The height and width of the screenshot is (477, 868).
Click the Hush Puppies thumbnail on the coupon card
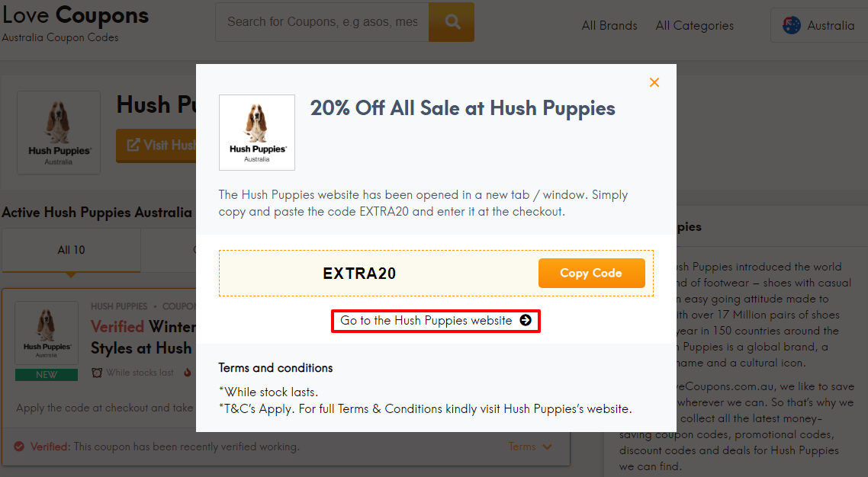[x=46, y=332]
